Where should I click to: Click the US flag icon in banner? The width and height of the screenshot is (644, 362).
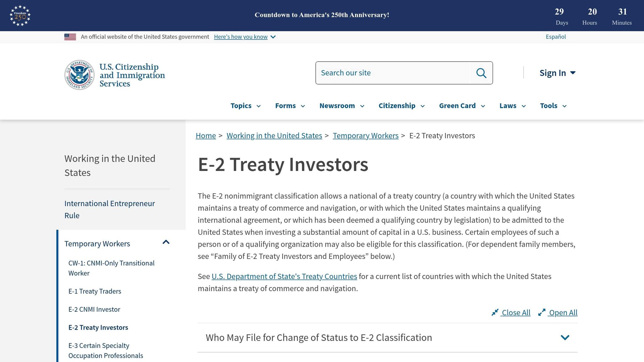click(70, 37)
